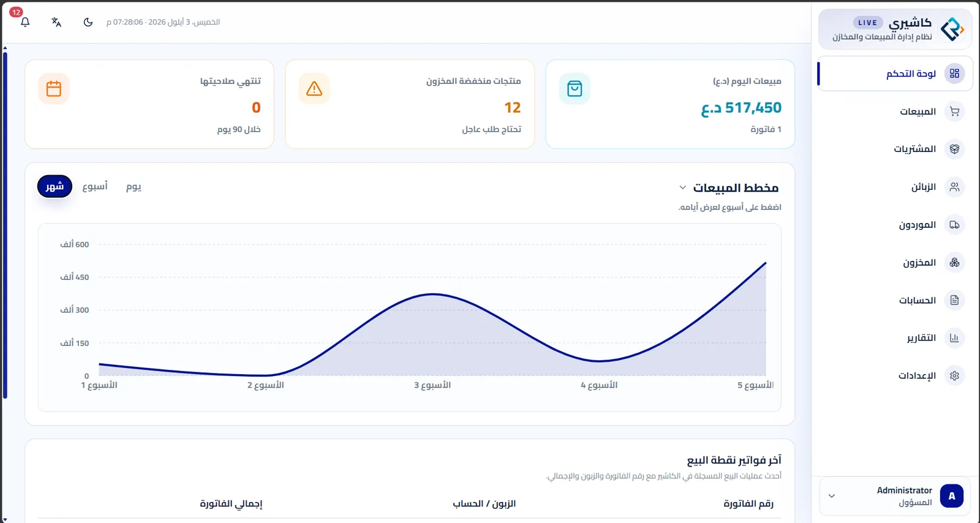The width and height of the screenshot is (980, 523).
Task: Click the 600 ألف axis label
Action: click(74, 244)
